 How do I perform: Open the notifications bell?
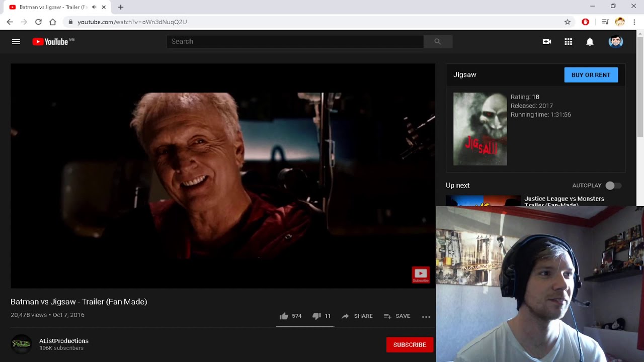pos(590,42)
